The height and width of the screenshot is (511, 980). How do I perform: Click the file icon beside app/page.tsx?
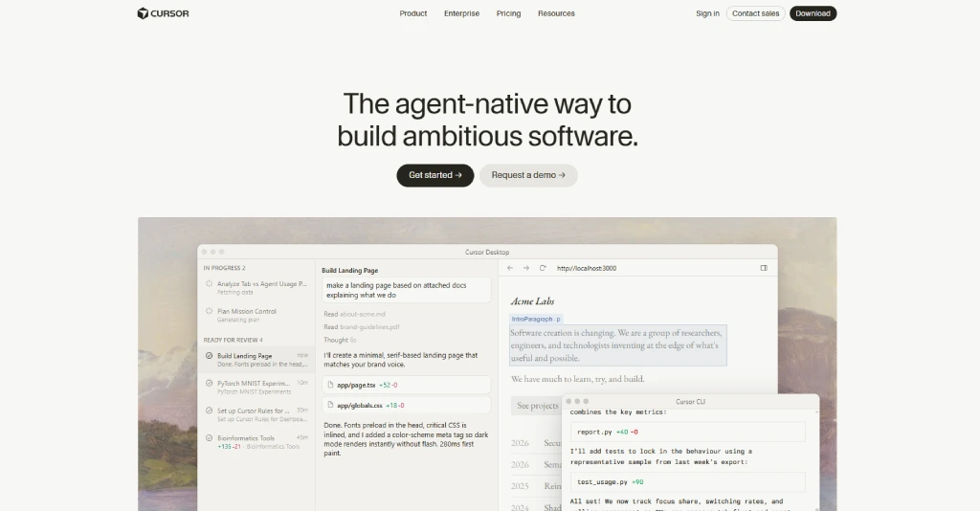click(330, 385)
